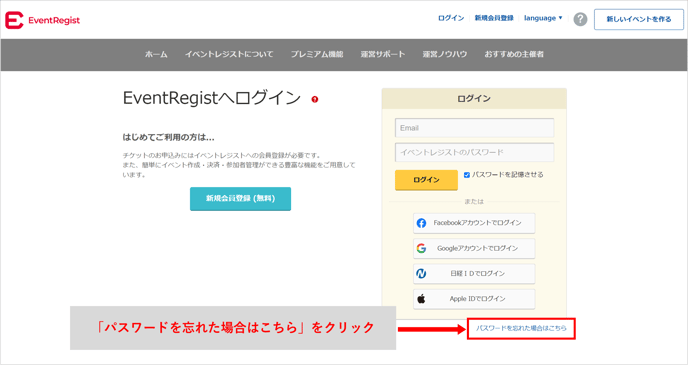
Task: Click 新しいイベントを作る button
Action: click(639, 19)
